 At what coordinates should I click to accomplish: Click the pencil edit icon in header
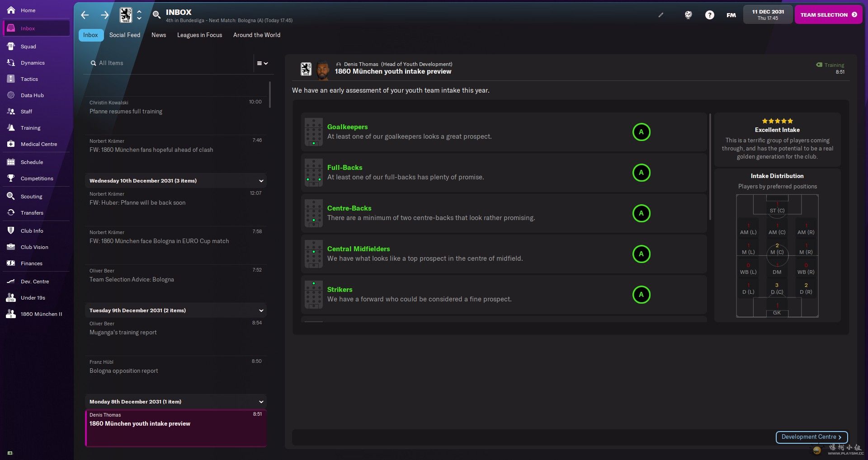[x=661, y=15]
